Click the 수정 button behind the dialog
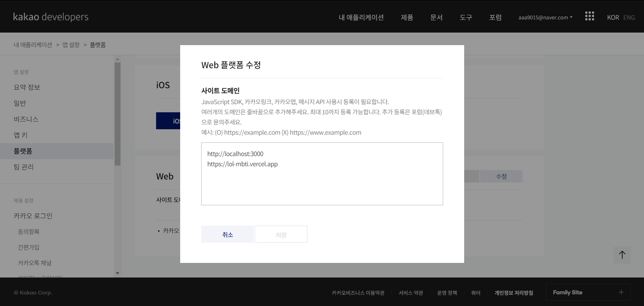 point(501,176)
